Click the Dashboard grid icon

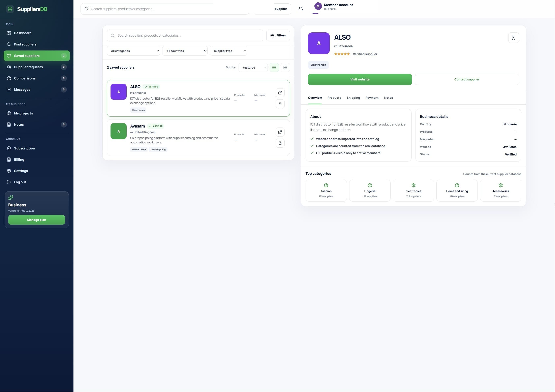[9, 33]
